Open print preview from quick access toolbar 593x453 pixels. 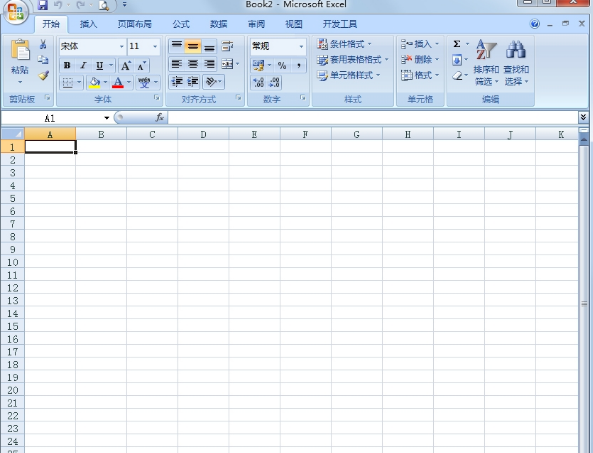[103, 5]
